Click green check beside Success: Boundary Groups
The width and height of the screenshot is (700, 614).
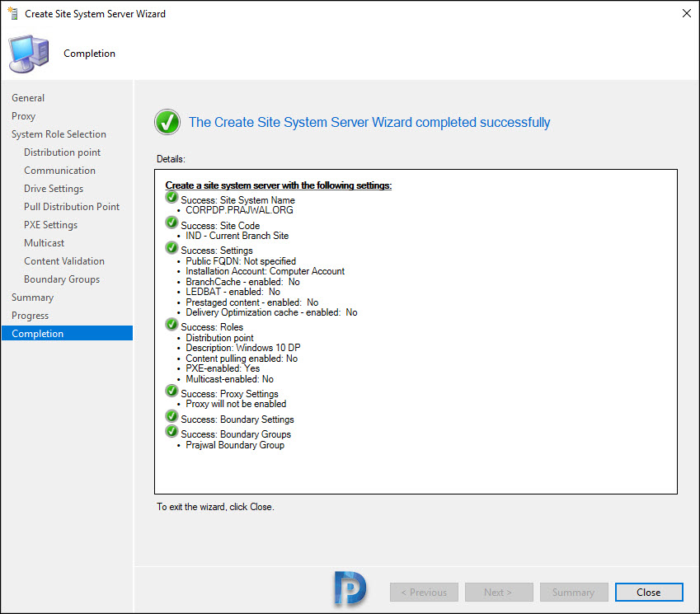(x=171, y=431)
